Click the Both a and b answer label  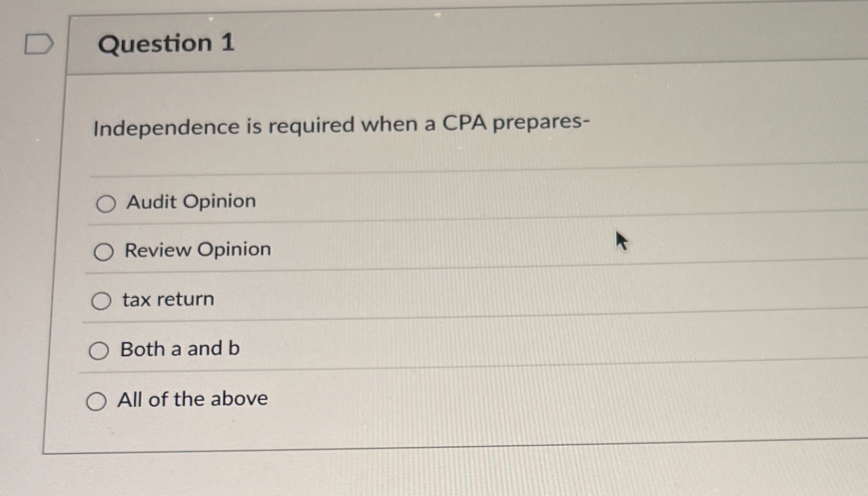[180, 348]
